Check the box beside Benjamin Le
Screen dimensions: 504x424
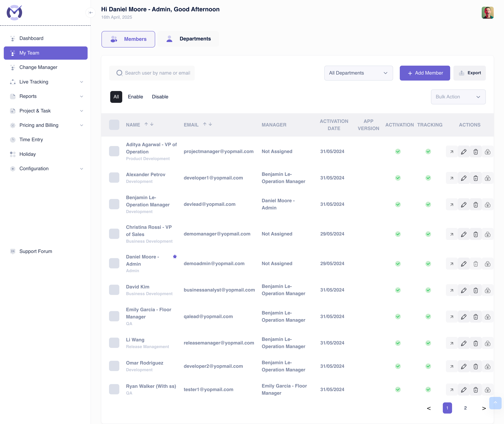[x=114, y=204]
